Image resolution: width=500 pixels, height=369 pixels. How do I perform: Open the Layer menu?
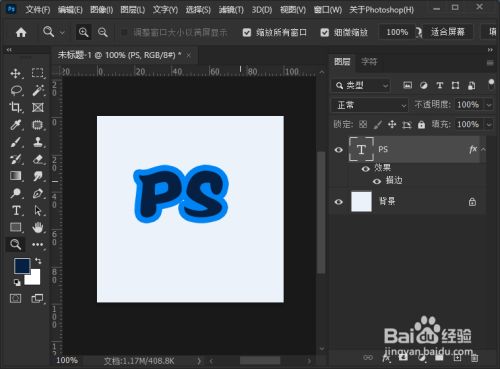[x=132, y=10]
